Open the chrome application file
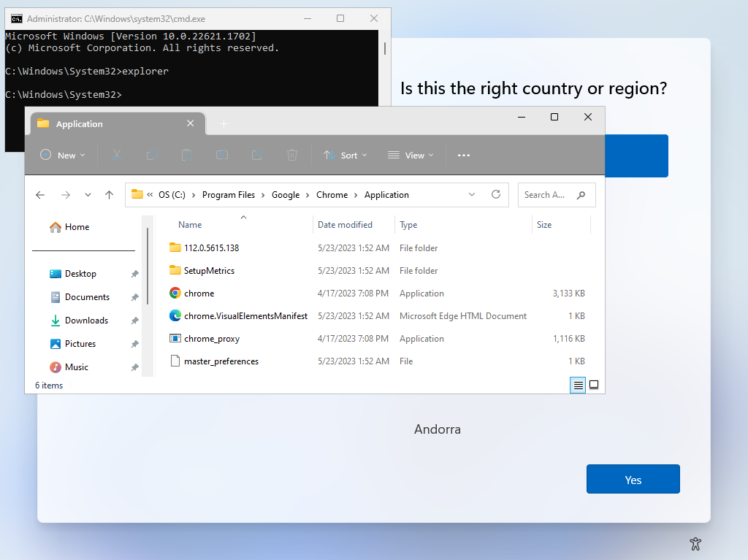This screenshot has height=560, width=748. click(x=199, y=294)
